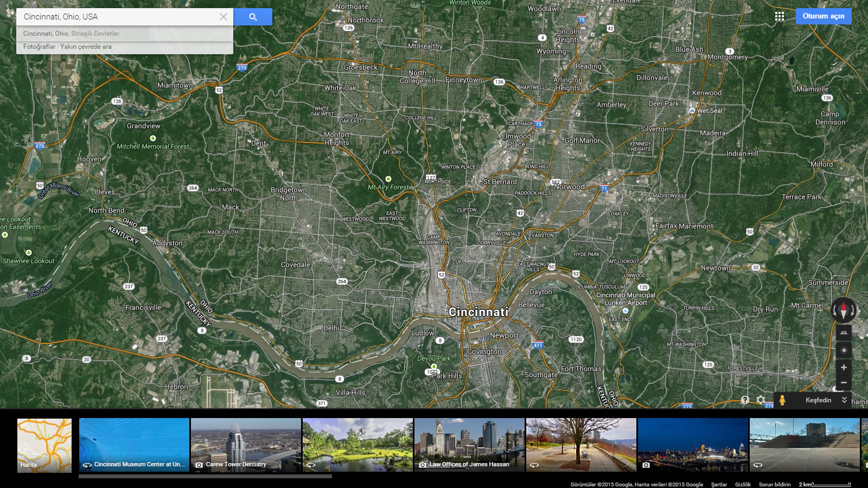This screenshot has height=488, width=868.
Task: Open settings gear icon on the map
Action: coord(761,400)
